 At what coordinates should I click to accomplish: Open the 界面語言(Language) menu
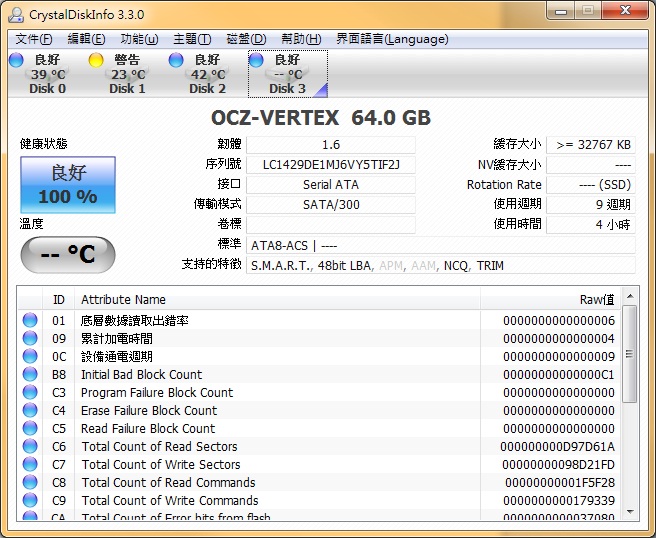point(392,39)
